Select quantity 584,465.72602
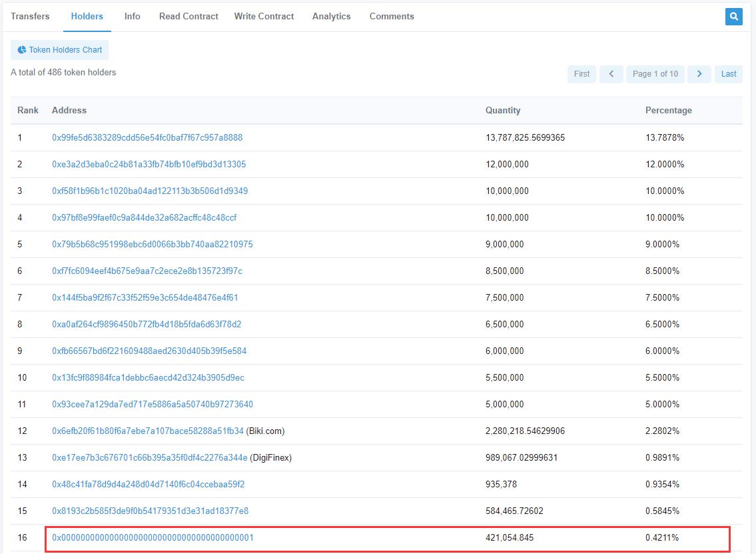756x554 pixels. click(x=514, y=511)
